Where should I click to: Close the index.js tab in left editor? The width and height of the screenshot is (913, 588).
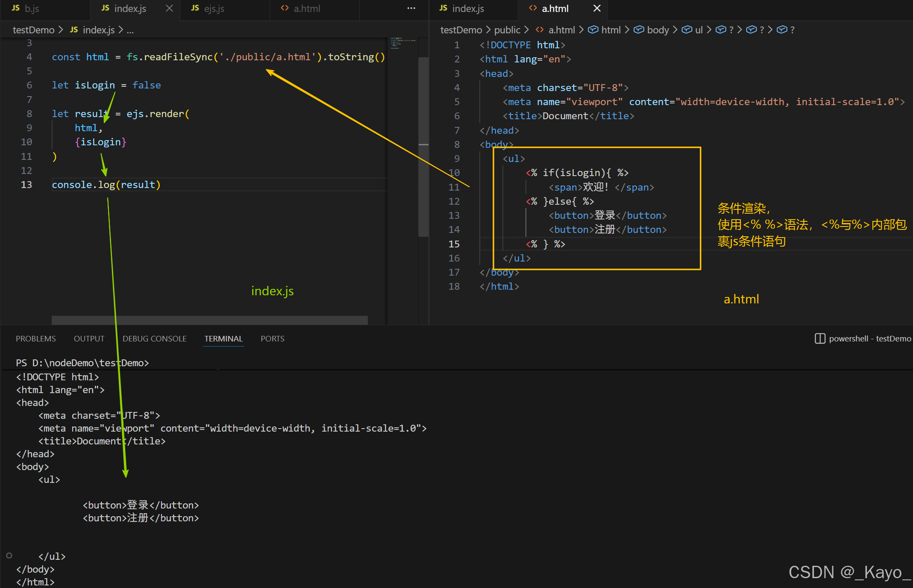[169, 8]
